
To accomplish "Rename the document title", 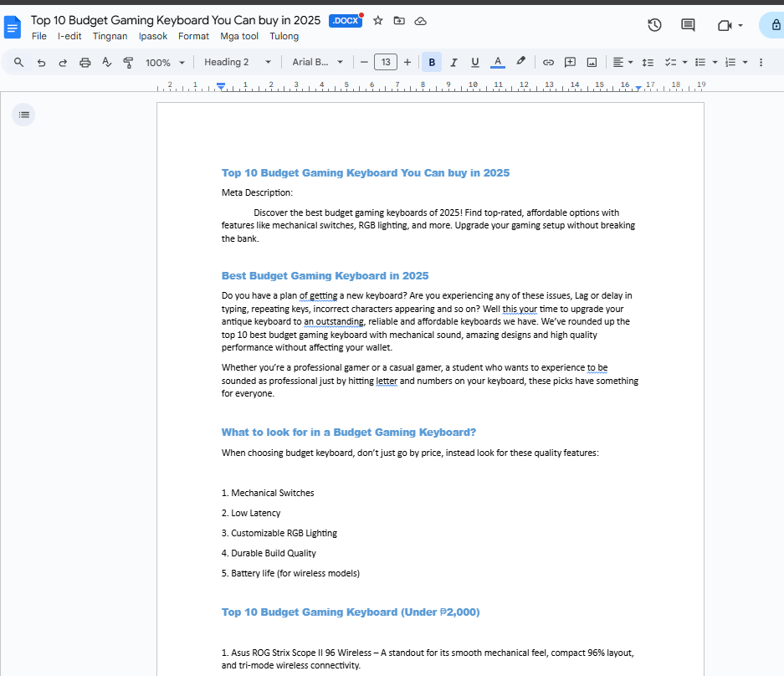I will tap(176, 20).
